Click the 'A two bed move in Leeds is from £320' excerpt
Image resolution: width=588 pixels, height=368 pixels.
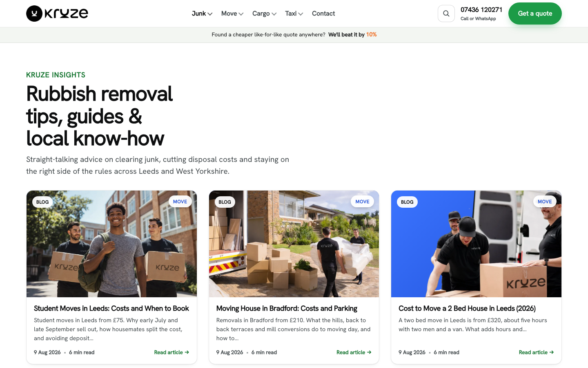coord(473,325)
